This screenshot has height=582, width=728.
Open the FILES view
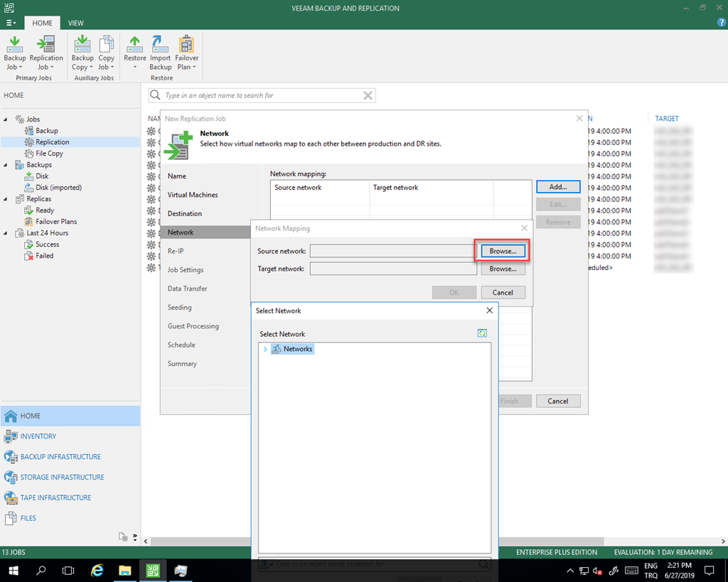pyautogui.click(x=70, y=518)
